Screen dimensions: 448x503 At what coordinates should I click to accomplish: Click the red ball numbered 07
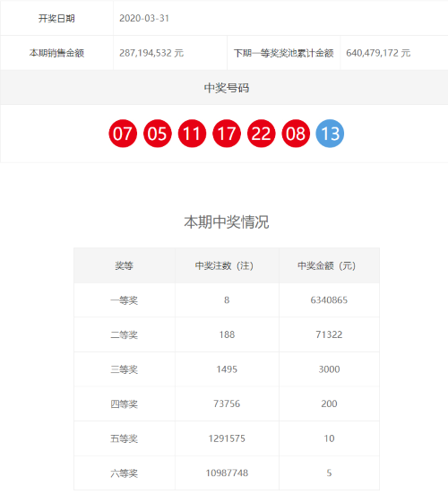click(x=123, y=134)
